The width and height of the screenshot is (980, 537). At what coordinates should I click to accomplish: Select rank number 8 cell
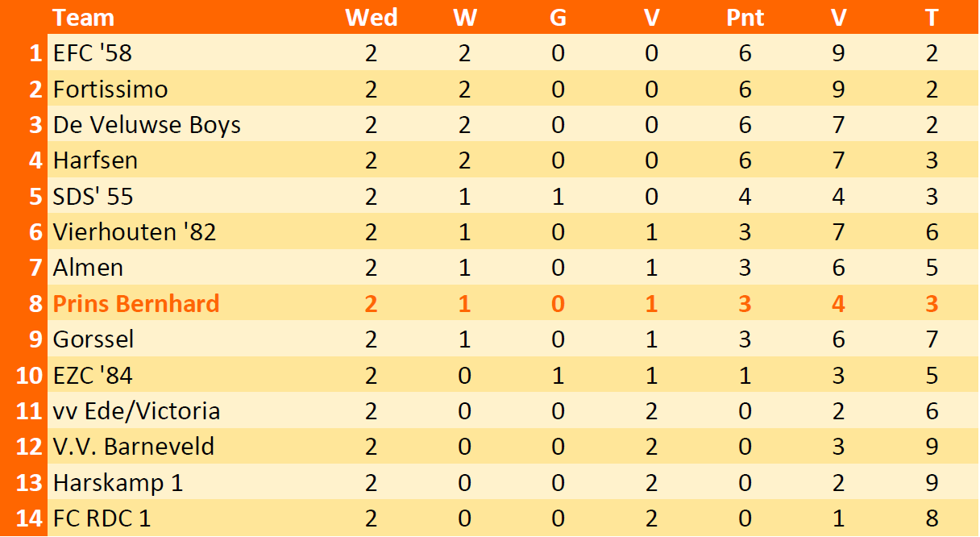35,303
